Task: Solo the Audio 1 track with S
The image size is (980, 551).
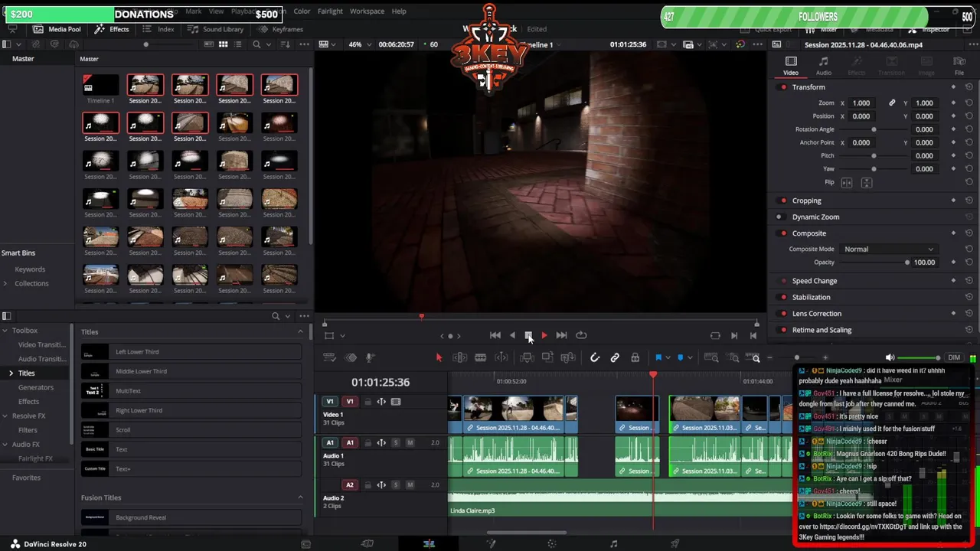Action: (396, 443)
